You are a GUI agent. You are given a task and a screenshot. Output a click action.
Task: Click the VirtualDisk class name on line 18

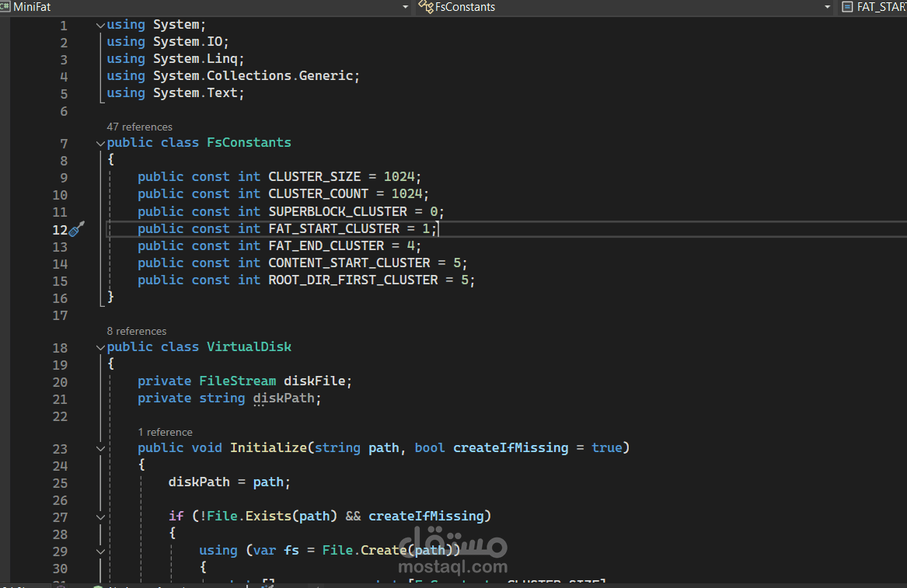[x=249, y=347]
